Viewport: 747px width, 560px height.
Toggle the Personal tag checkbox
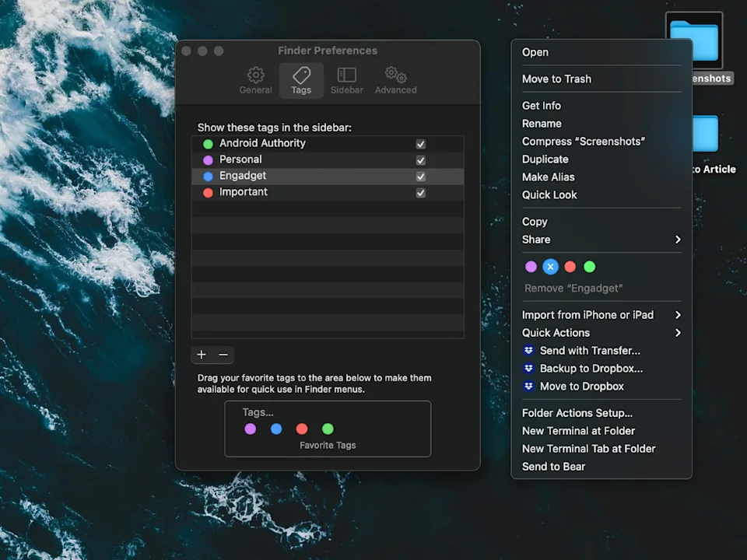(421, 160)
